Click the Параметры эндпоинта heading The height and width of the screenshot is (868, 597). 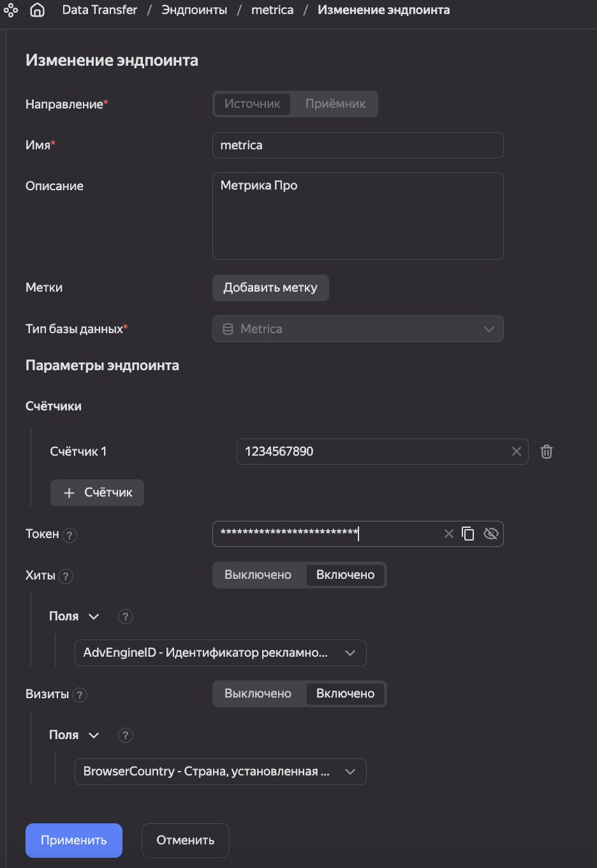click(102, 366)
